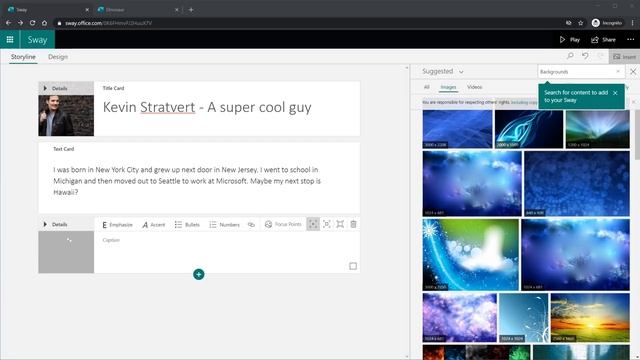Select the subtle showcase size icon
Image resolution: width=640 pixels, height=360 pixels.
(x=313, y=224)
